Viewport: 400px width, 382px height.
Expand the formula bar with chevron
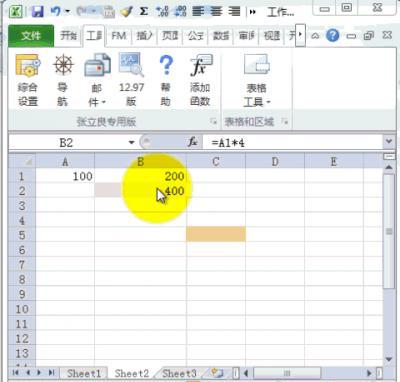pyautogui.click(x=389, y=141)
